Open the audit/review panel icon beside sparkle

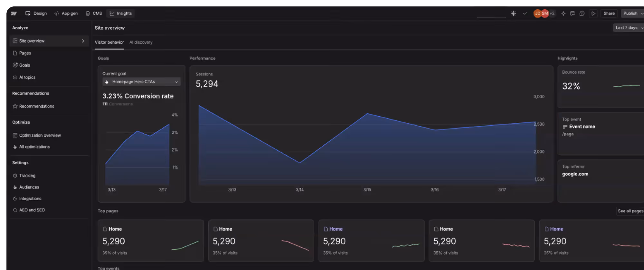tap(573, 14)
